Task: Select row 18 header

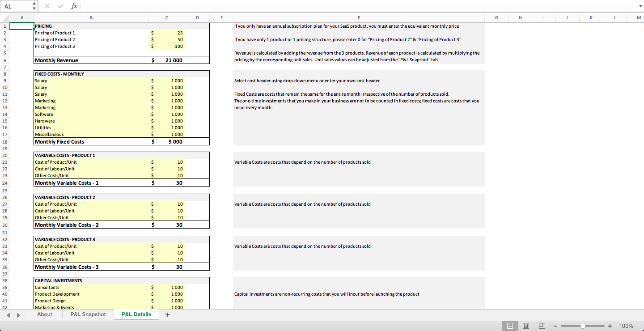Action: [4, 142]
